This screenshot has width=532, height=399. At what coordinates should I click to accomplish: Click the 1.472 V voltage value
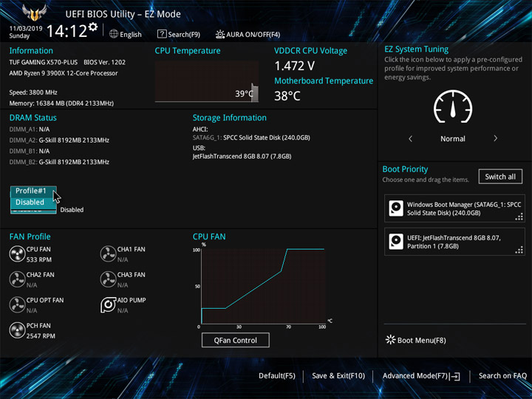(295, 66)
